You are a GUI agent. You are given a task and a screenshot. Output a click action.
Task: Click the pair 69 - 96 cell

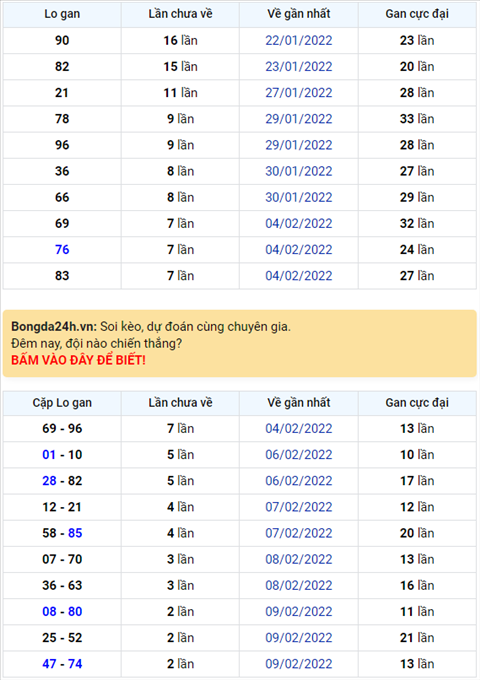62,428
